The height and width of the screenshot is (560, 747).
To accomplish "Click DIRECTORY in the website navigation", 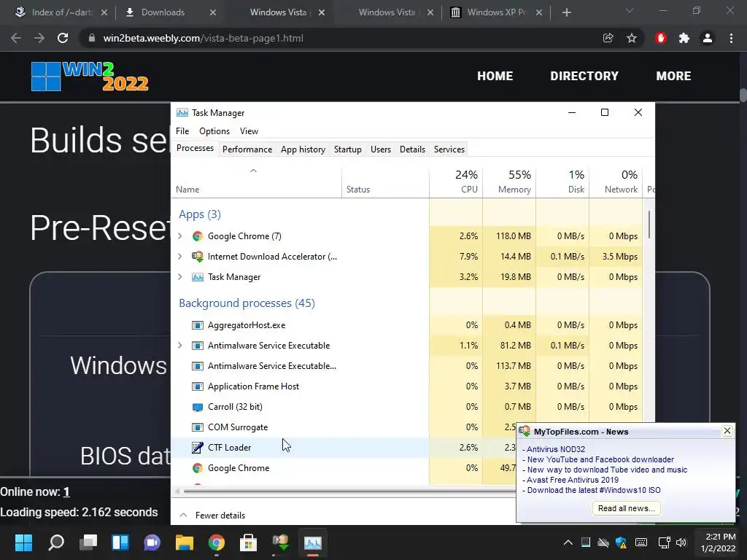I will click(x=584, y=76).
